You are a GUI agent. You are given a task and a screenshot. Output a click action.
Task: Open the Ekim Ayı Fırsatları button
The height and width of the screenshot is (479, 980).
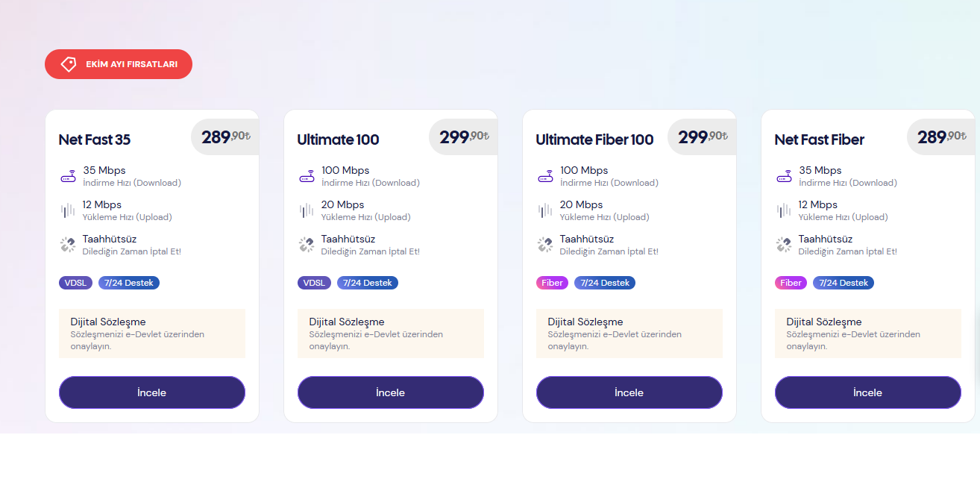pyautogui.click(x=119, y=64)
